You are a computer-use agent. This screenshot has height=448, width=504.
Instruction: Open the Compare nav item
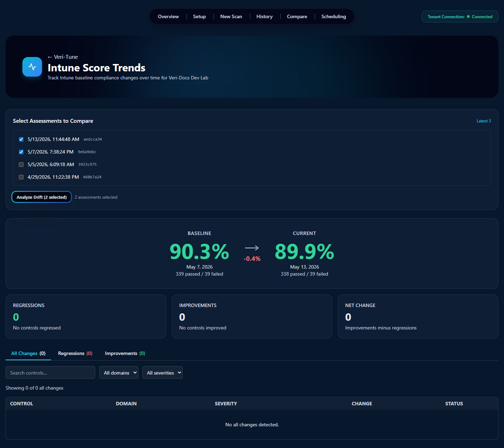297,16
